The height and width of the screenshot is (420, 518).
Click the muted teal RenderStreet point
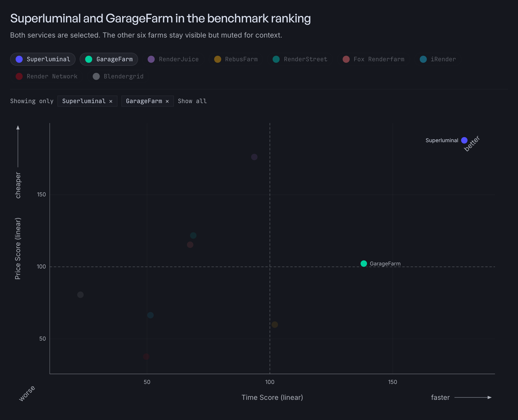193,235
